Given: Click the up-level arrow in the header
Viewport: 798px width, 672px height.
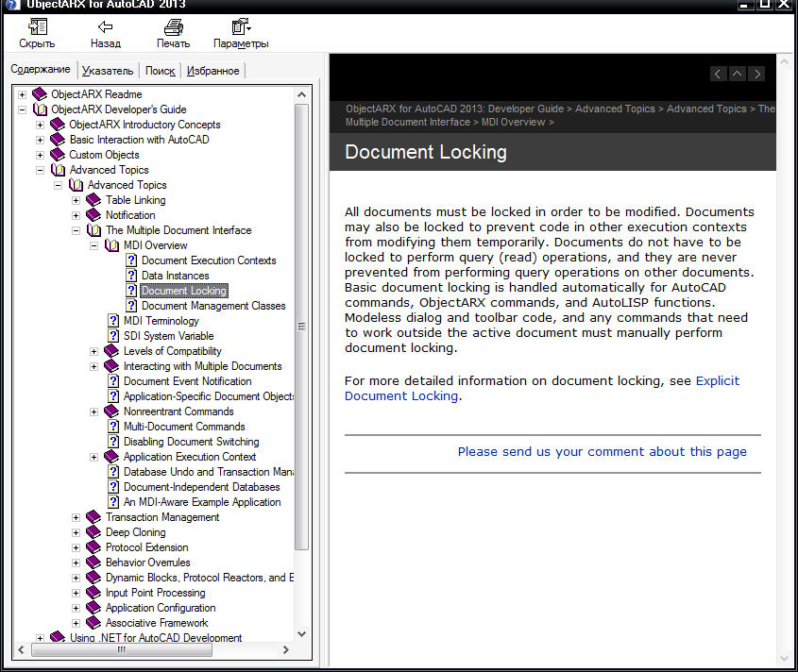Looking at the screenshot, I should click(x=737, y=75).
